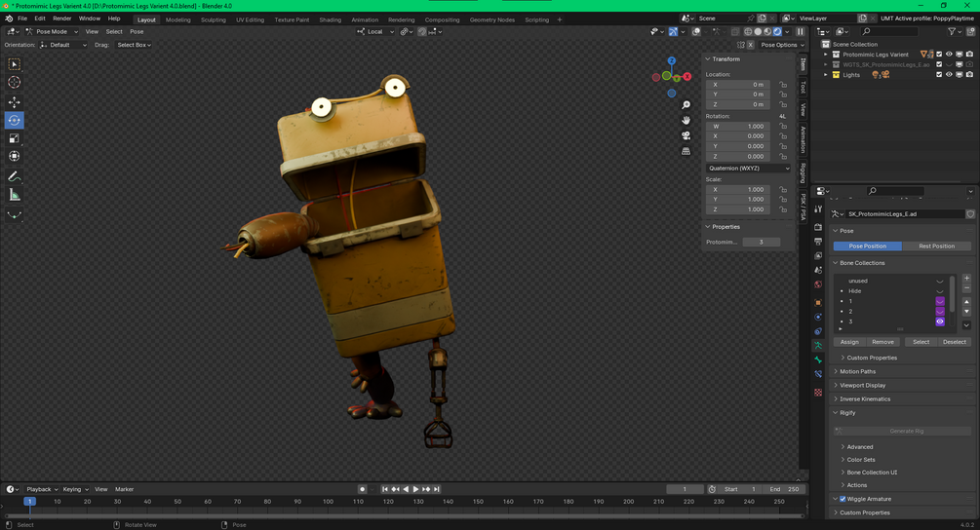Expand the Inverse Kinematics panel
The width and height of the screenshot is (980, 530).
pos(865,398)
